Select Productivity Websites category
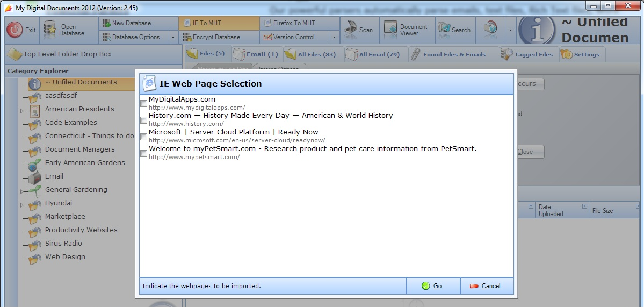This screenshot has height=307, width=644. click(81, 230)
